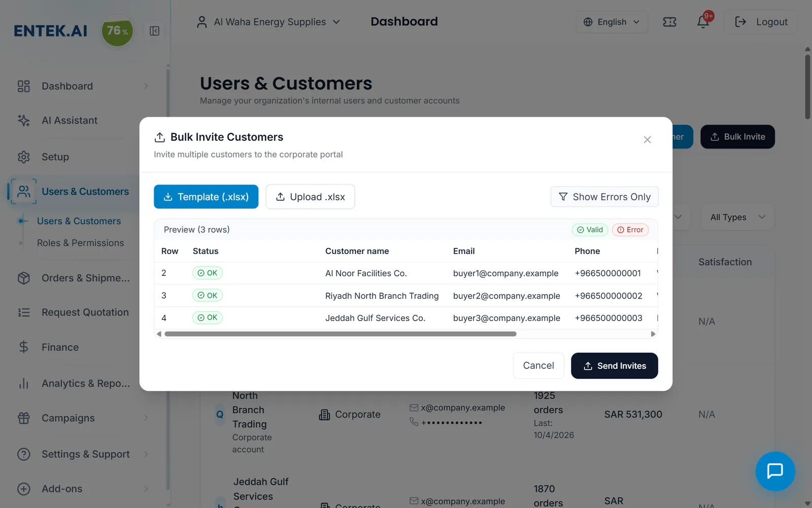Click the Dashboard grid icon in sidebar
This screenshot has width=812, height=508.
24,86
